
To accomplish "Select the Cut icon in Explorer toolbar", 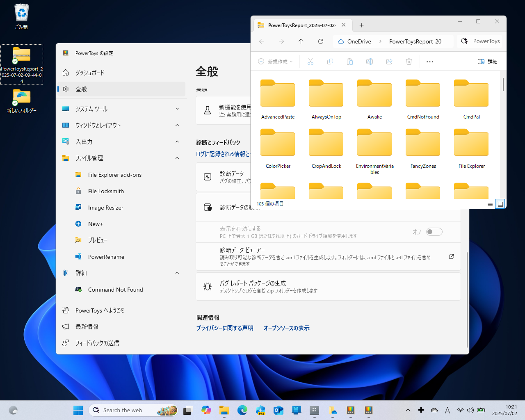I will tap(310, 61).
